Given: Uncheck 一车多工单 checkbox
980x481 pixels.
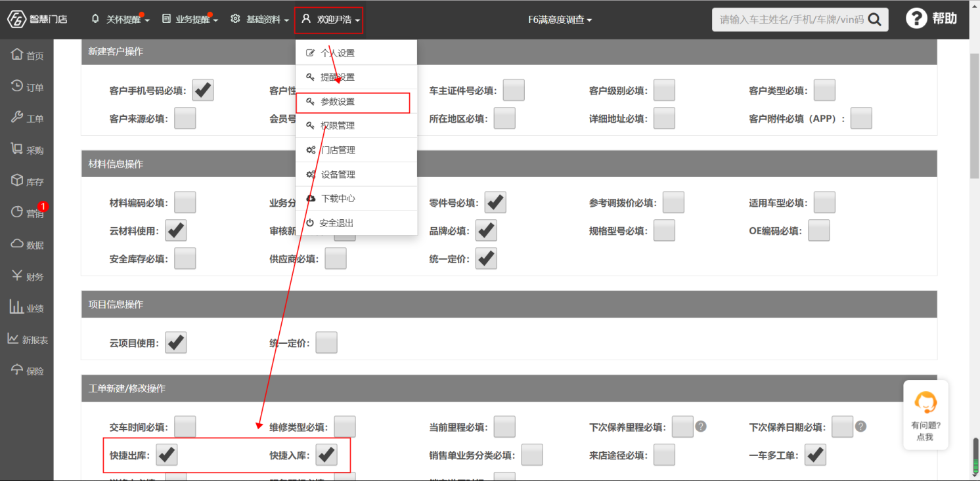Looking at the screenshot, I should pos(815,455).
